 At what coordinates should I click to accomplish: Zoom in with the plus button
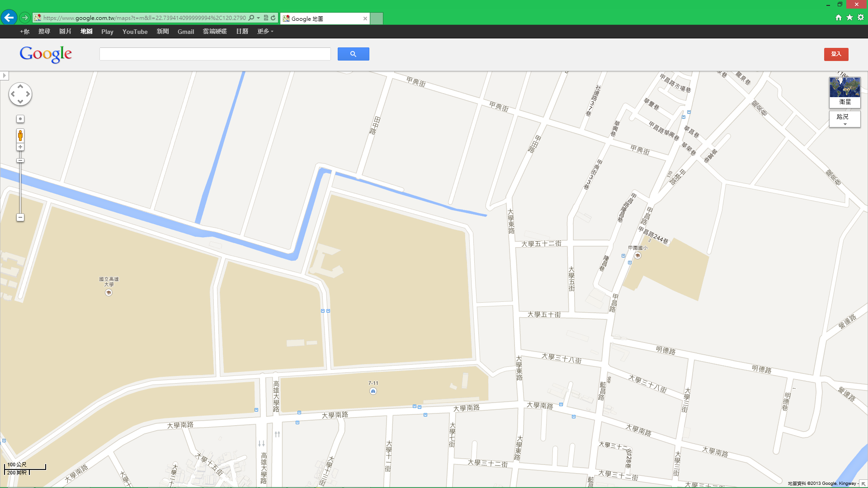[20, 147]
